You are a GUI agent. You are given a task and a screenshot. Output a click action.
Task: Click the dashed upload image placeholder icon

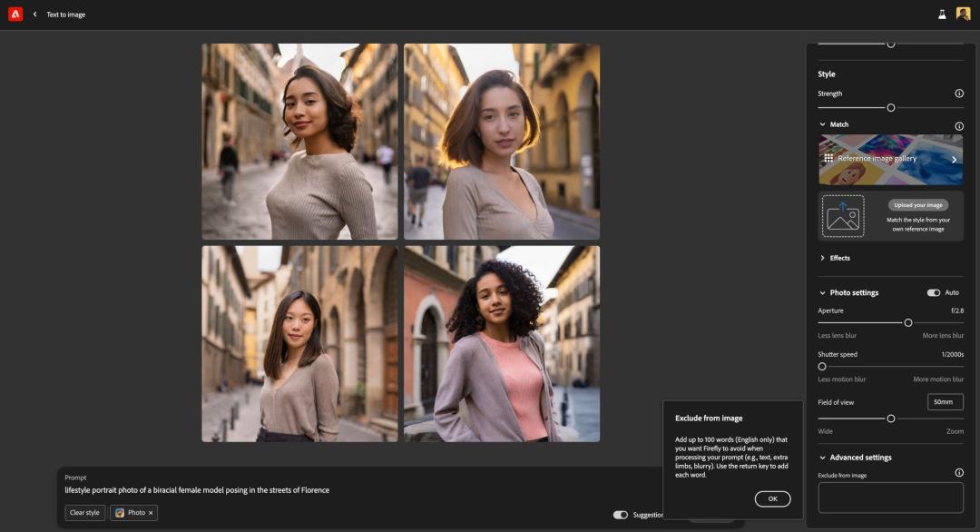(x=843, y=216)
